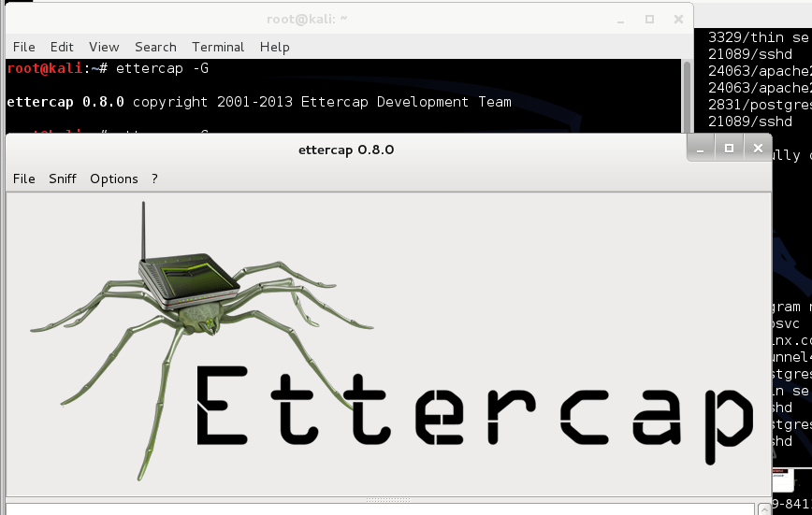Minimize the ettercap 0.8.0 window

pos(700,149)
